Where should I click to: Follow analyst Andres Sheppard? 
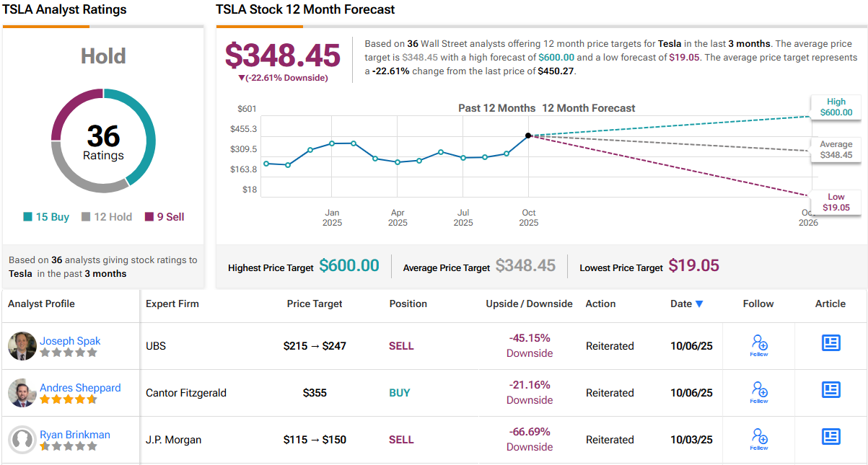(758, 391)
